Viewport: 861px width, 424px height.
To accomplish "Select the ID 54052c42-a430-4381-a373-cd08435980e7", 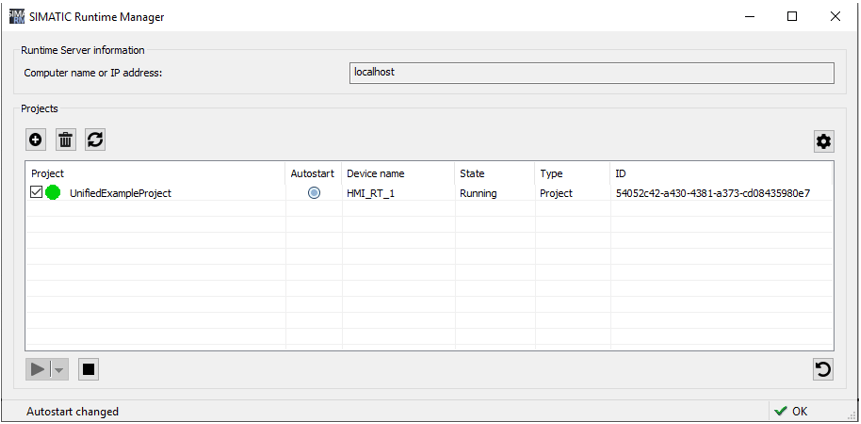I will 713,193.
